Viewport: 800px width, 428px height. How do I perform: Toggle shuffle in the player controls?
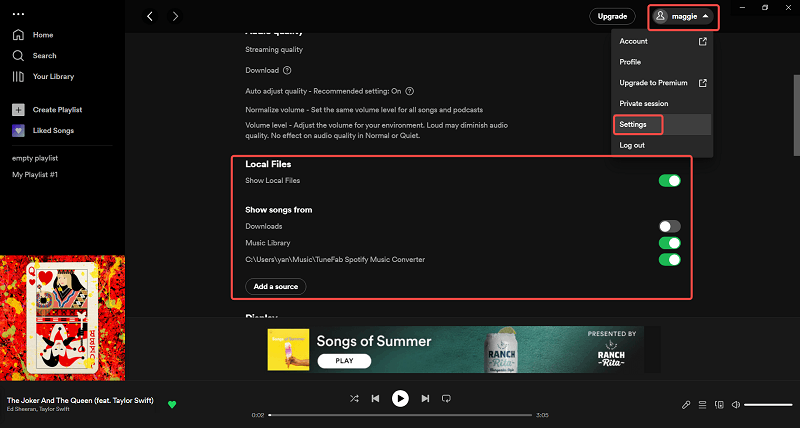pyautogui.click(x=354, y=398)
